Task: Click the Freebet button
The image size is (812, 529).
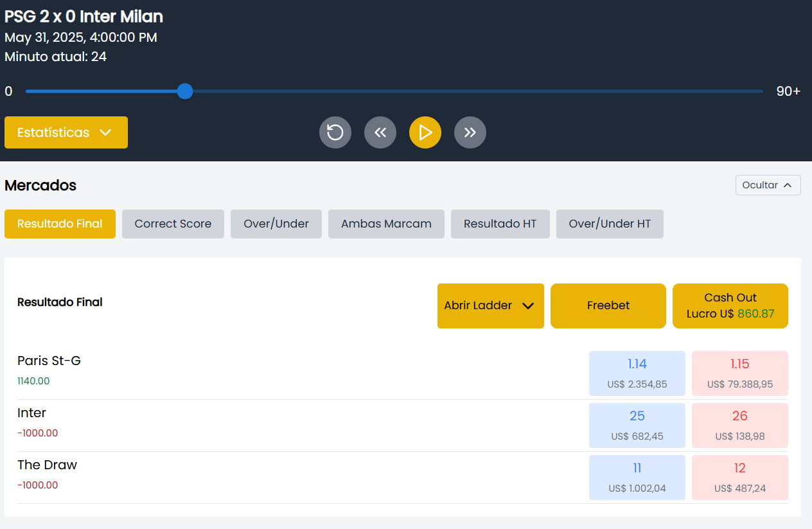Action: click(608, 306)
